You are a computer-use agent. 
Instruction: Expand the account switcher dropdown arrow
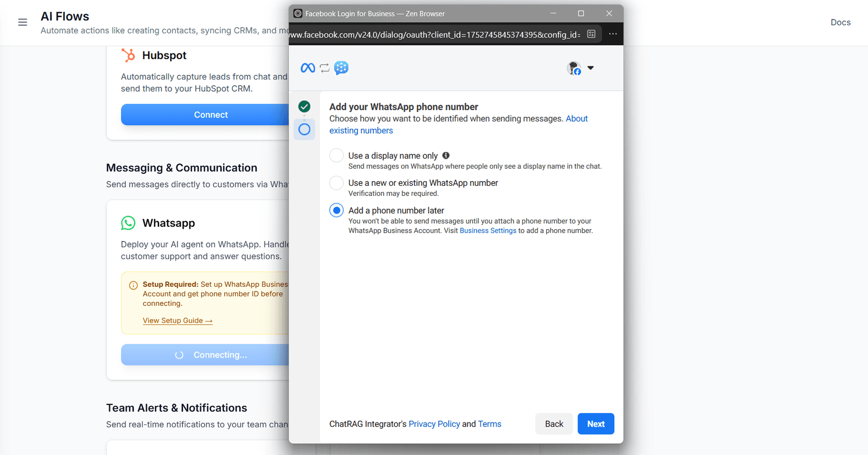(590, 68)
